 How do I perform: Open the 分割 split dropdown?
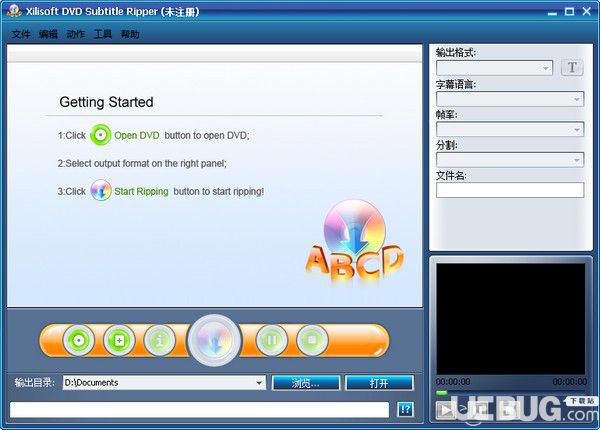pos(510,160)
